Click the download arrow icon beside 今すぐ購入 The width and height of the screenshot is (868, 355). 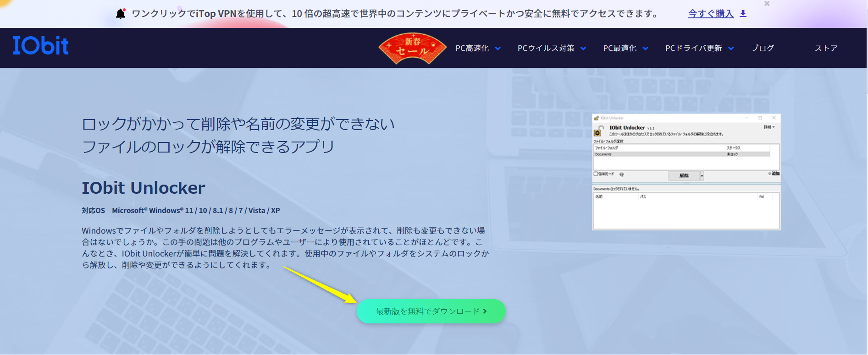click(x=743, y=14)
